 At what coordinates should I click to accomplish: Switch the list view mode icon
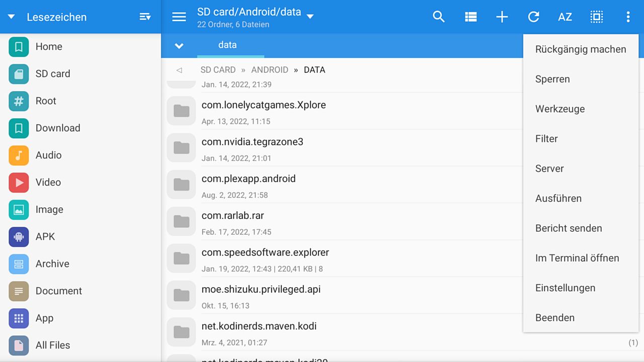coord(470,17)
